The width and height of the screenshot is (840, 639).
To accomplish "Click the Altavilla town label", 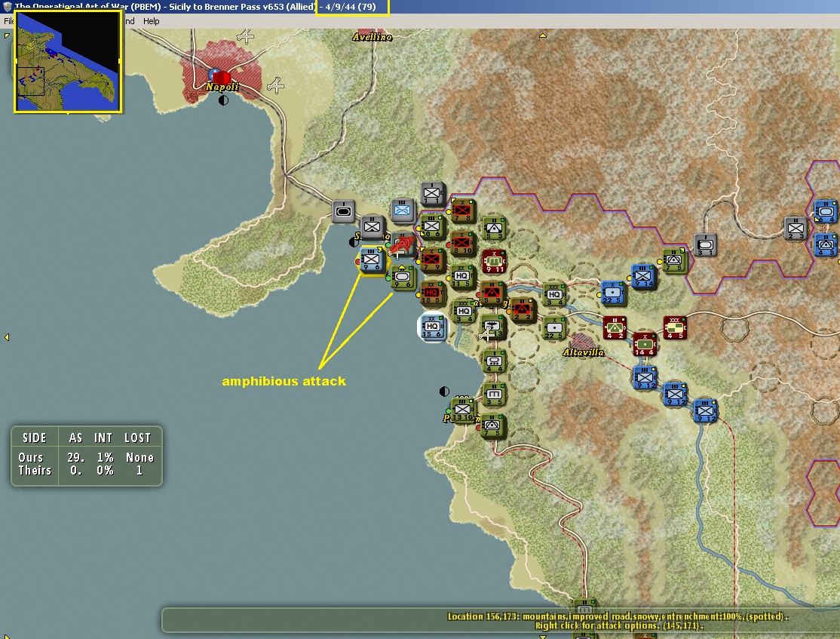I will tap(584, 352).
